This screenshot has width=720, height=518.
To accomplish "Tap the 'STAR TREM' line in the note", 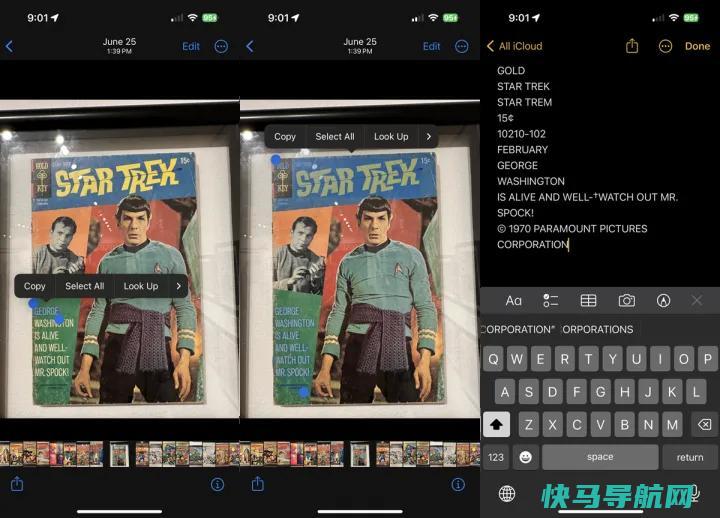I will [524, 102].
